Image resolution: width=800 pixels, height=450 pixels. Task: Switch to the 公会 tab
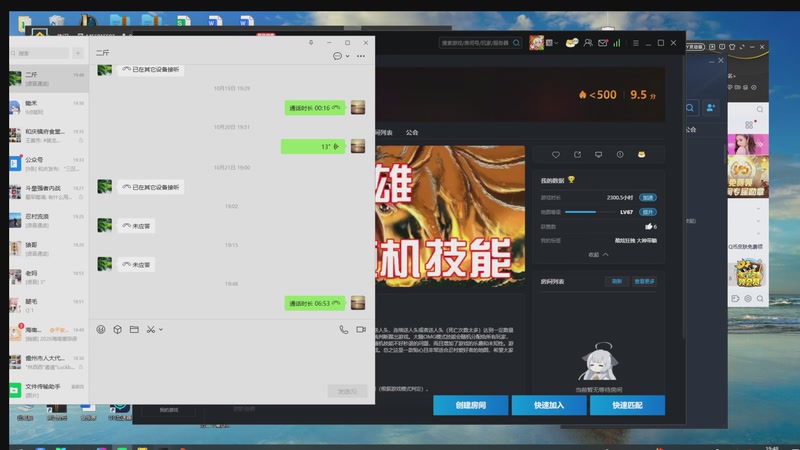click(x=412, y=133)
